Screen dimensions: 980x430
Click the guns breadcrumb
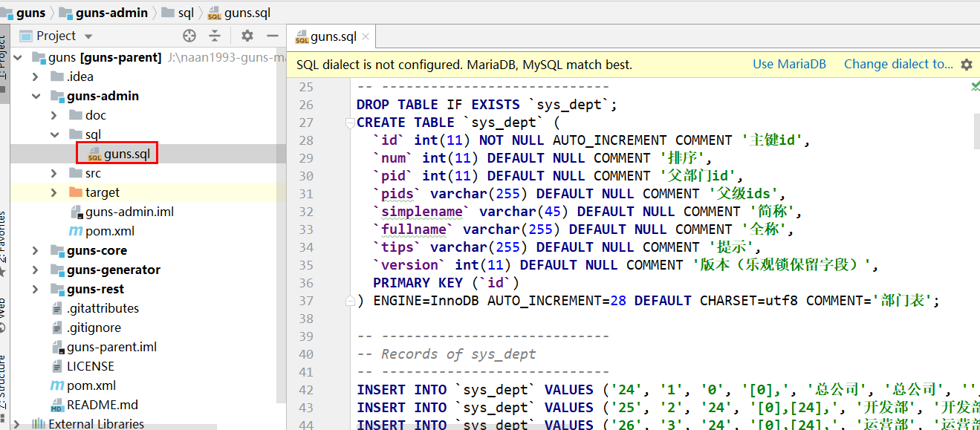tap(31, 13)
